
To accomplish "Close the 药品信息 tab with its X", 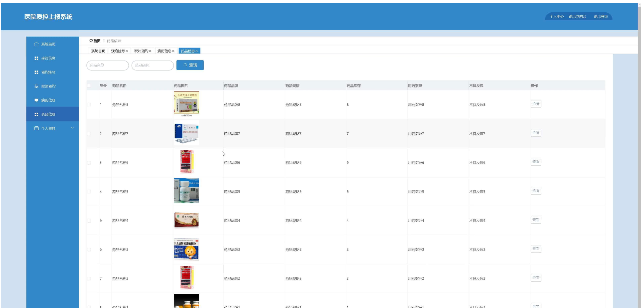I will click(197, 51).
